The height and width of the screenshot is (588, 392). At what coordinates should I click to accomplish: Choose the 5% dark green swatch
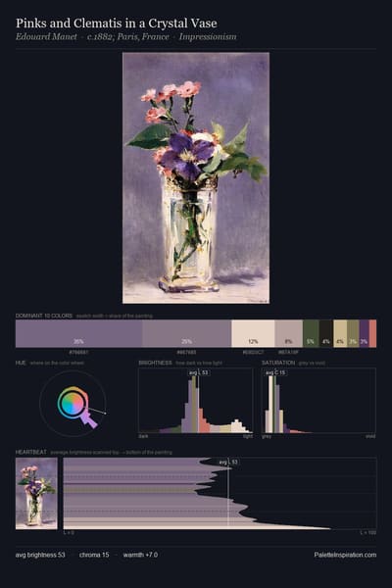pyautogui.click(x=311, y=333)
